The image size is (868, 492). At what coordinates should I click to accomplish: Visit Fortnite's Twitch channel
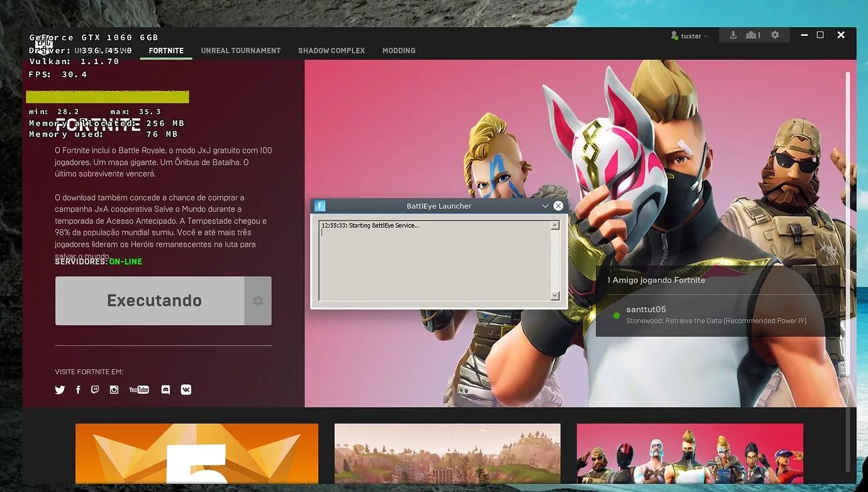click(x=95, y=390)
